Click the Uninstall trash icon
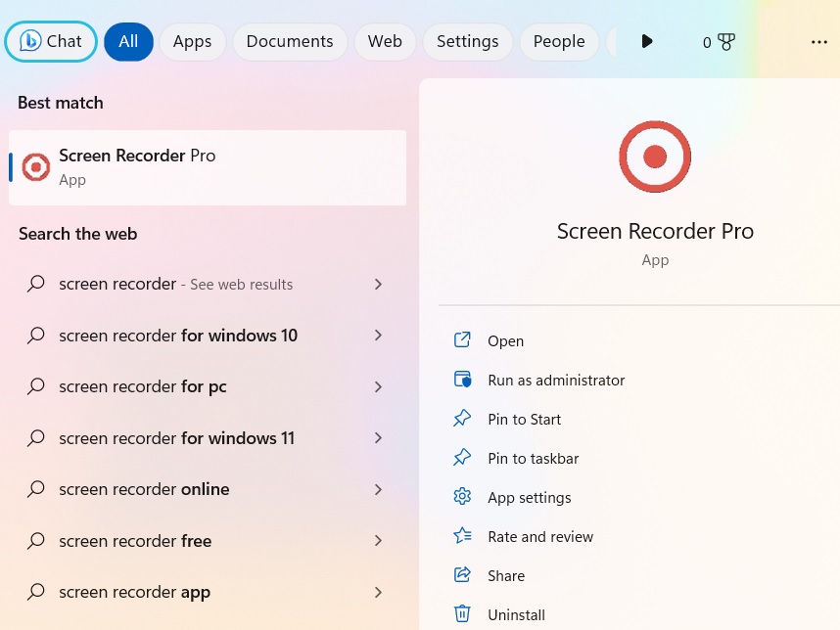The height and width of the screenshot is (630, 840). pyautogui.click(x=462, y=614)
